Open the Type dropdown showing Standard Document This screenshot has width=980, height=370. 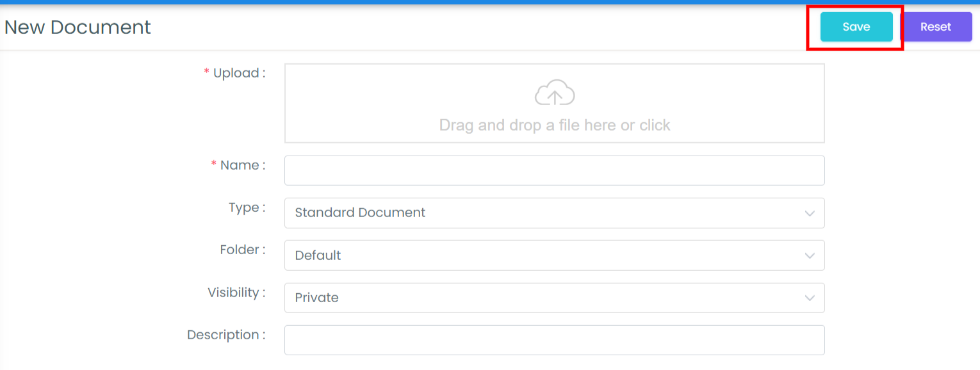pyautogui.click(x=555, y=213)
